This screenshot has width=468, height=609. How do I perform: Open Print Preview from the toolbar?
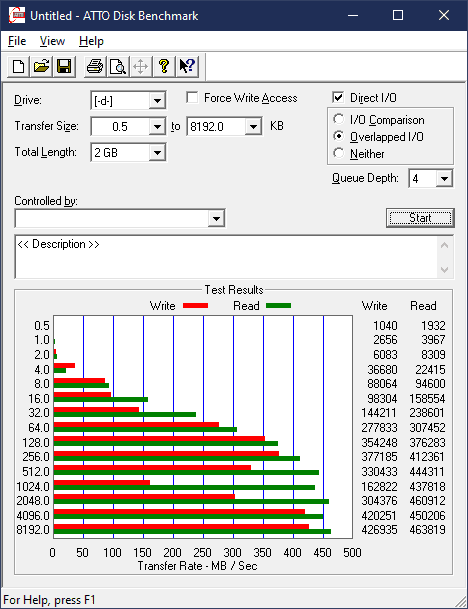[118, 66]
